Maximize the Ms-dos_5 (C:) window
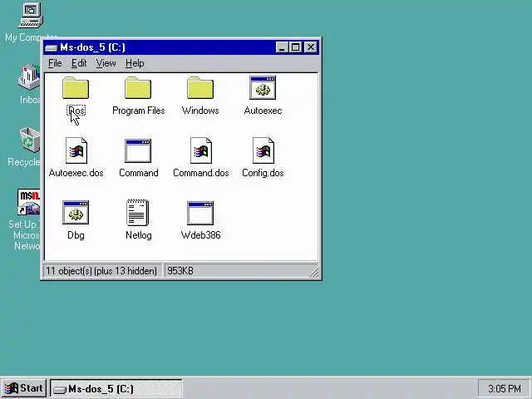 pyautogui.click(x=295, y=47)
